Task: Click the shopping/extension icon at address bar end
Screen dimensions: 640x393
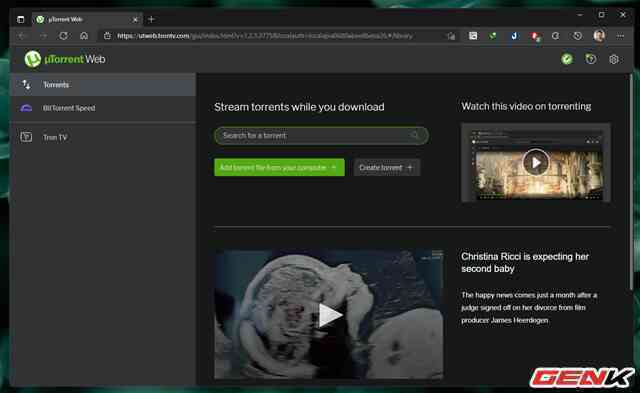Action: click(x=451, y=36)
